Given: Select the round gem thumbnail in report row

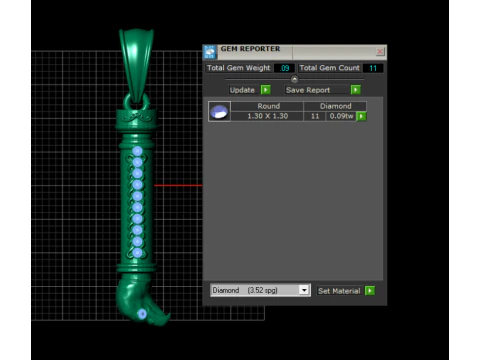Looking at the screenshot, I should 219,112.
